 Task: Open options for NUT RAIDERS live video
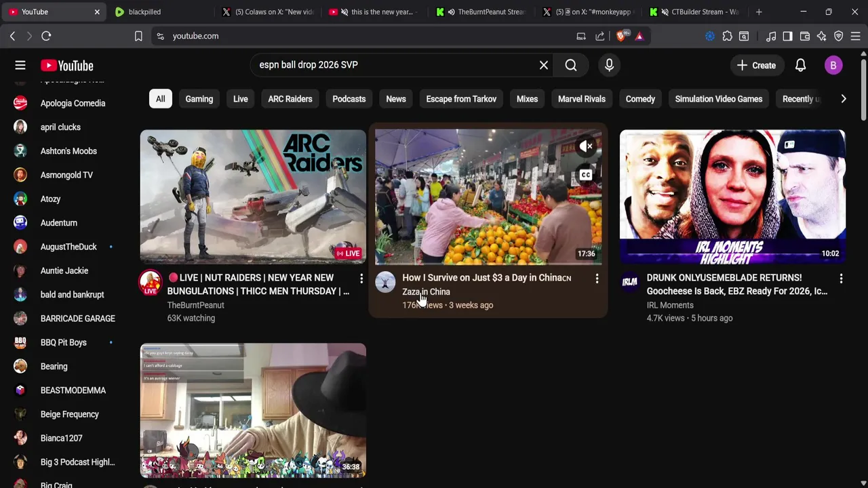[361, 279]
